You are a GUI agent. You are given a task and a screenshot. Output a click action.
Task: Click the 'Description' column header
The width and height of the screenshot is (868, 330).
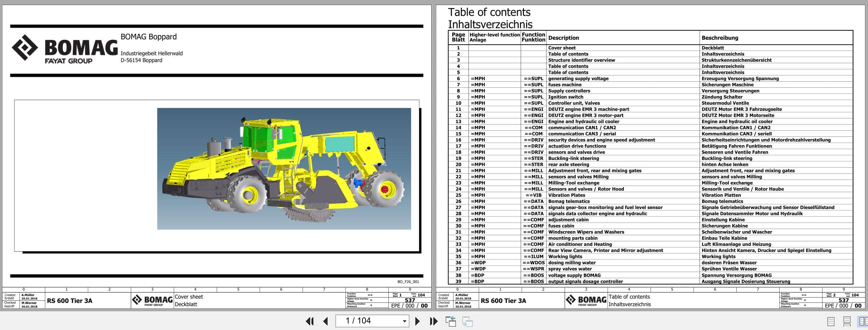(563, 38)
